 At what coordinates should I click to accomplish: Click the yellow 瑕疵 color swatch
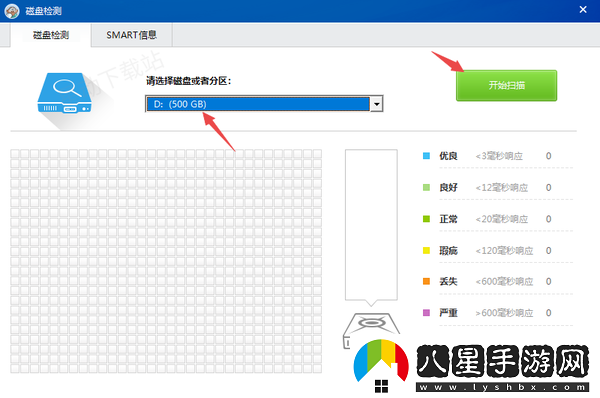[426, 251]
